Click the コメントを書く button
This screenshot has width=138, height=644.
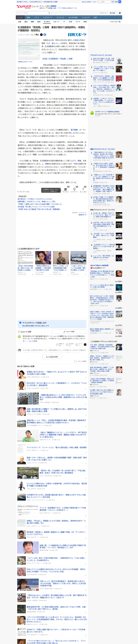point(69,332)
